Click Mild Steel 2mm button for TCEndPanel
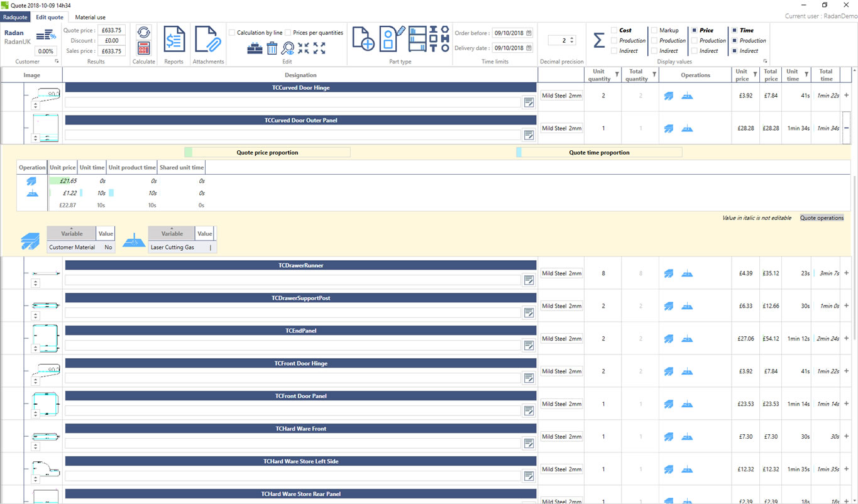 tap(561, 339)
